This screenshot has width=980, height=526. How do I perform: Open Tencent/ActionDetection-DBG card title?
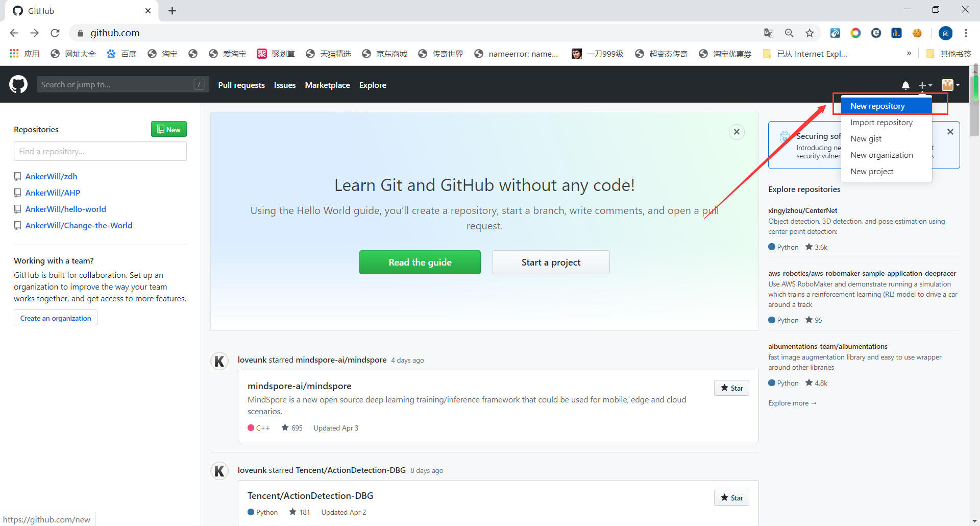pos(310,496)
